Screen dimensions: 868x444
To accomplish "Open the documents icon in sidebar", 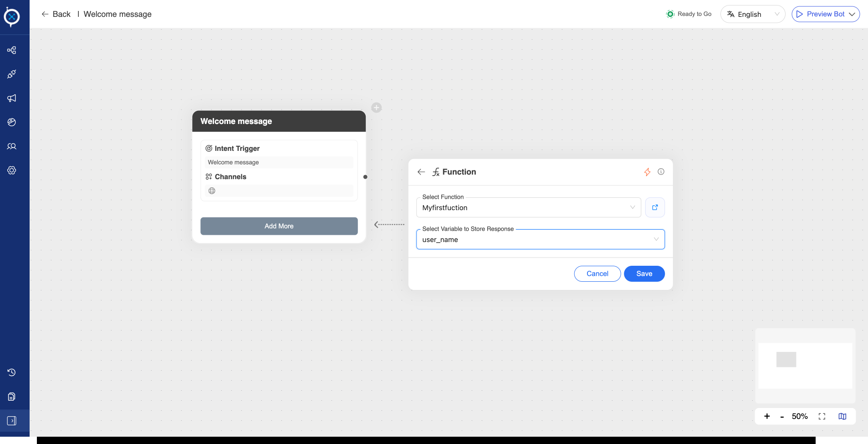I will (12, 397).
